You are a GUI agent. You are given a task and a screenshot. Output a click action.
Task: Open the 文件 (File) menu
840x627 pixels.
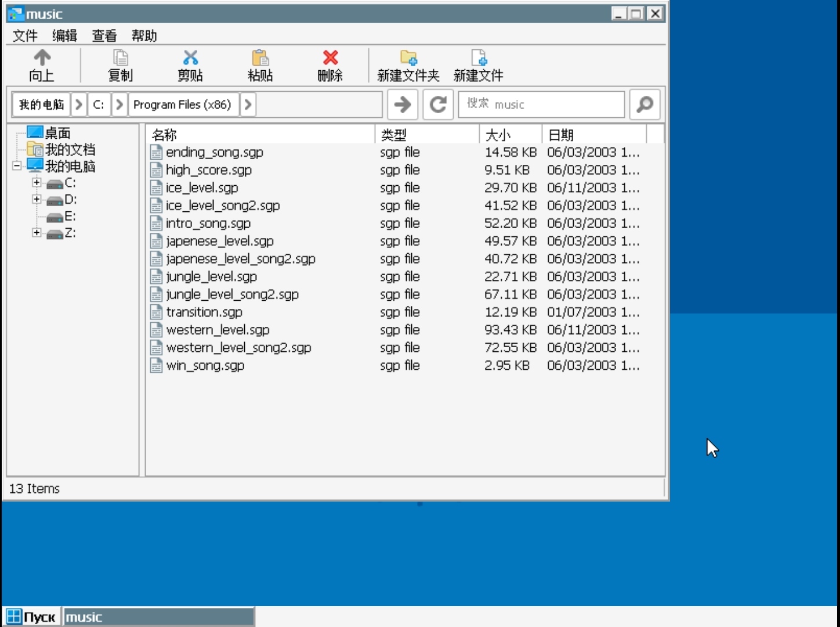(25, 36)
